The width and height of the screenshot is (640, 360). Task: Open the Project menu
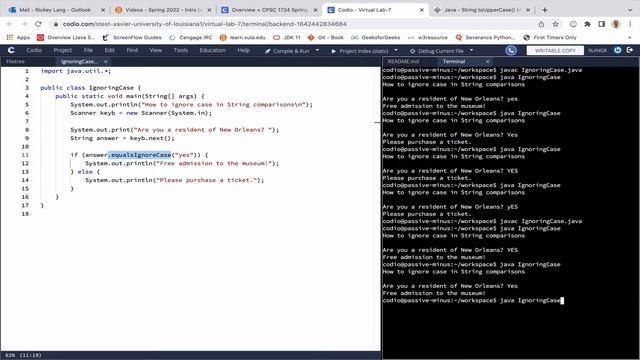[62, 50]
